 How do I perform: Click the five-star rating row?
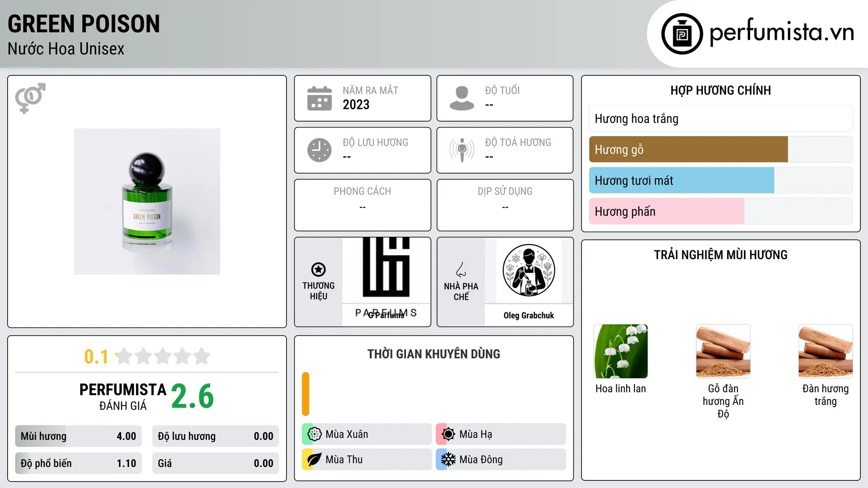point(163,356)
